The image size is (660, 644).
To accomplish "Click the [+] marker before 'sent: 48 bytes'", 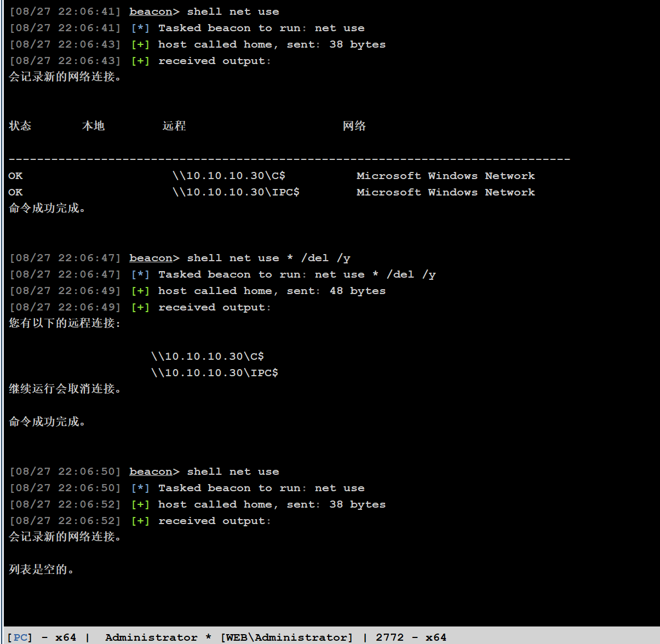I will tap(140, 291).
